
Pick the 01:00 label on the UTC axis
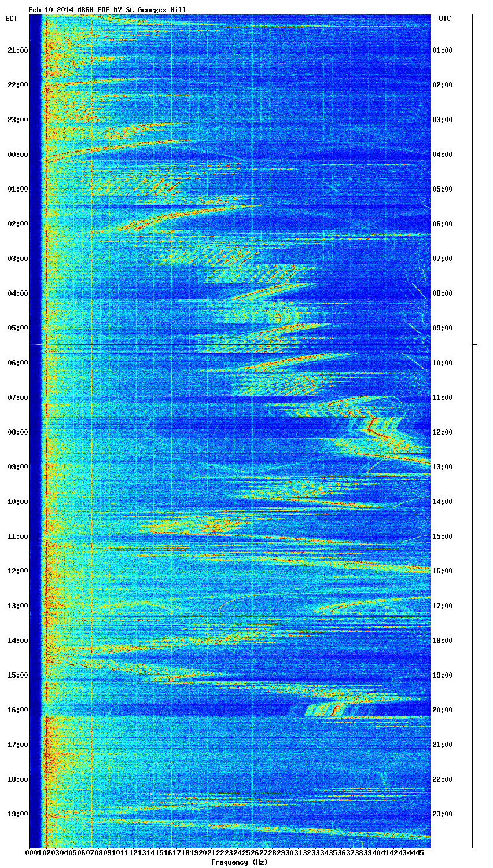[x=443, y=50]
